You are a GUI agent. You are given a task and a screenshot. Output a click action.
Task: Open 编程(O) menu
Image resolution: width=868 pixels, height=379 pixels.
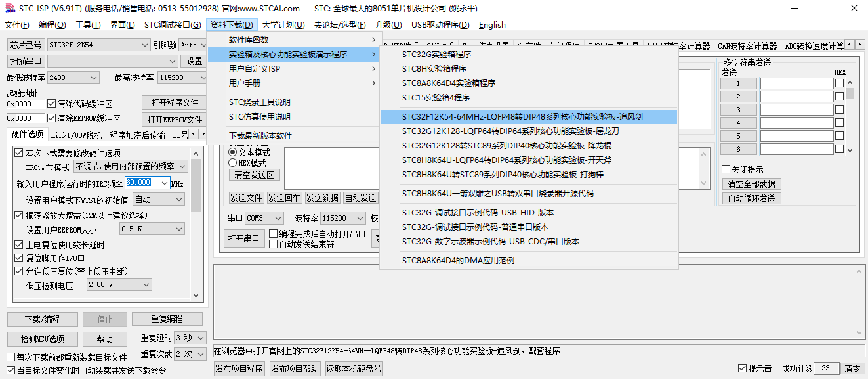tap(52, 25)
